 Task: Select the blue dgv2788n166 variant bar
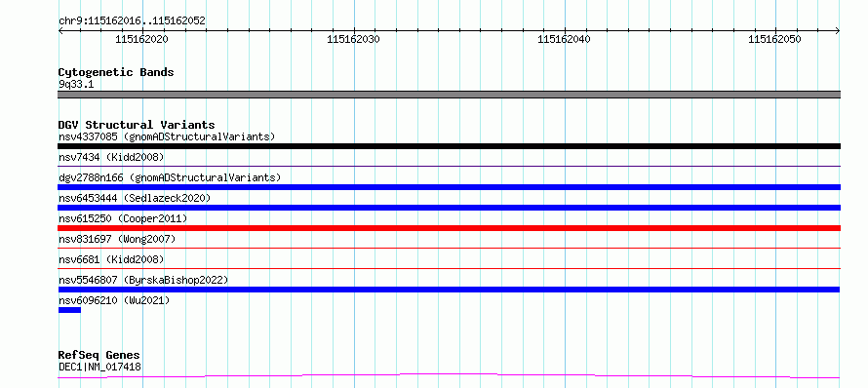click(x=449, y=187)
